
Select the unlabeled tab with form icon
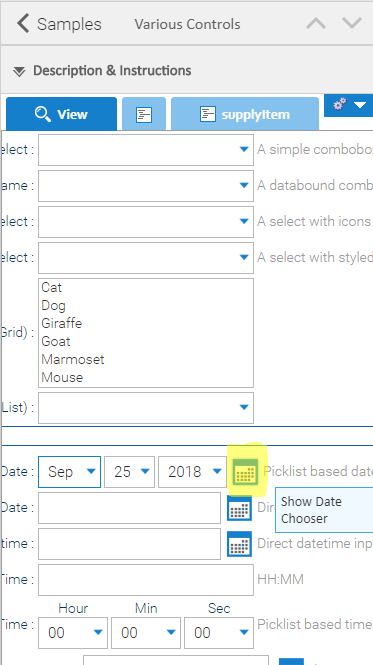(144, 114)
